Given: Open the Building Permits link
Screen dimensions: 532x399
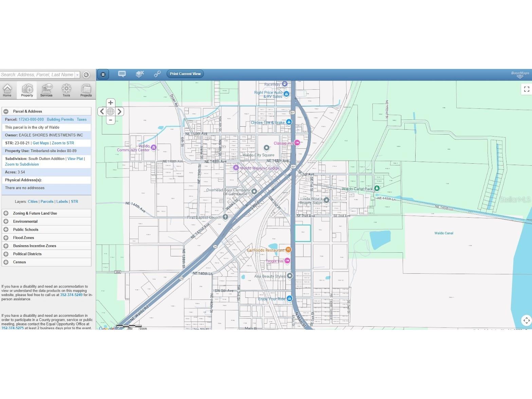Looking at the screenshot, I should [60, 120].
